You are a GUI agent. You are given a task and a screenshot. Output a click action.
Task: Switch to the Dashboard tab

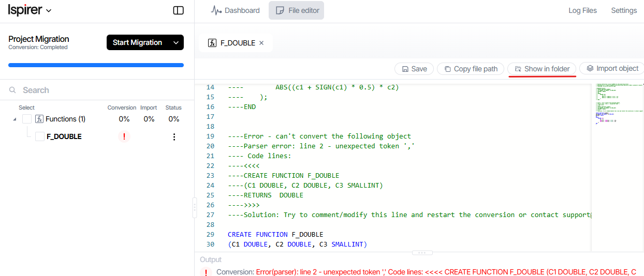click(236, 10)
